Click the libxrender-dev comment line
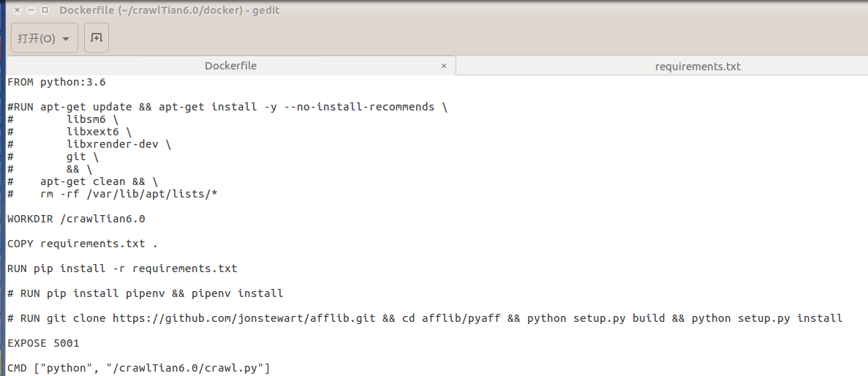Screen dimensions: 868x376 117,144
